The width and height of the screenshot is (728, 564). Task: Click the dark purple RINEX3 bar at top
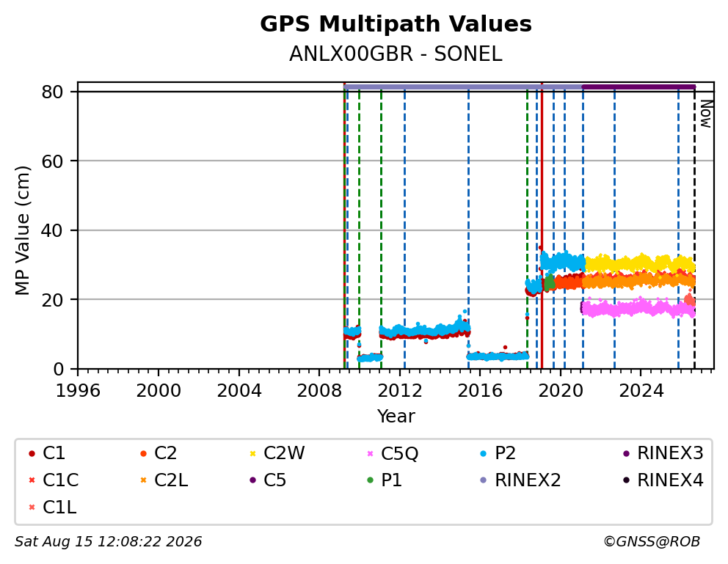tap(638, 87)
